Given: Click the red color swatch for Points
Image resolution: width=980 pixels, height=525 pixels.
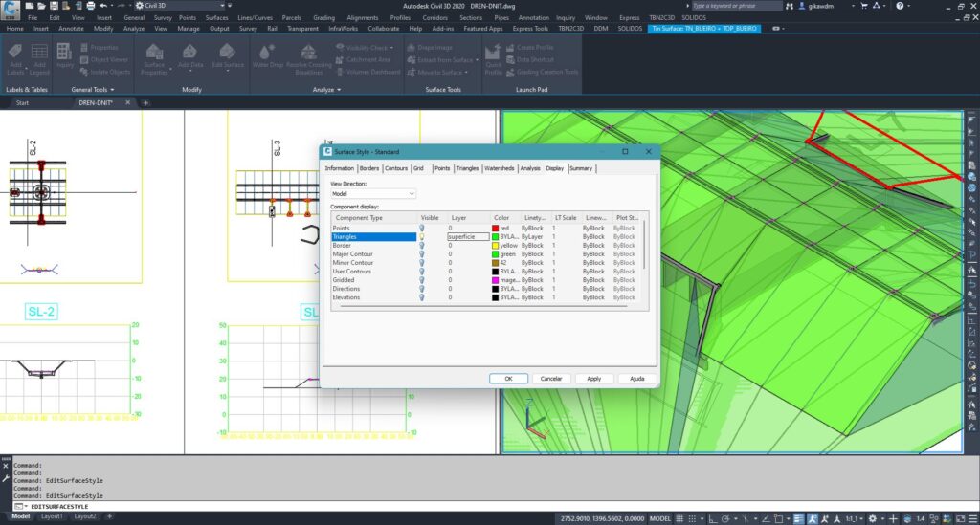Looking at the screenshot, I should pyautogui.click(x=495, y=228).
